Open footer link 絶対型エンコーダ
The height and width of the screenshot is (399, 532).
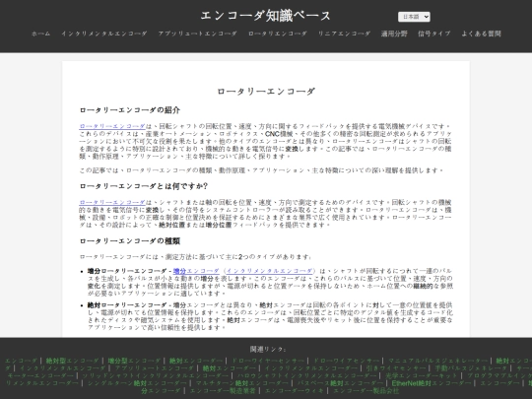tap(72, 361)
